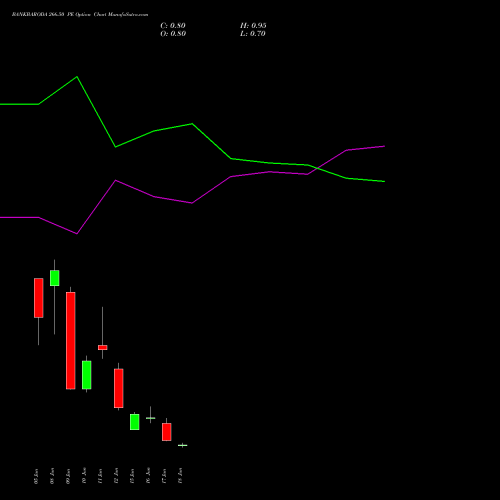The image size is (500, 500).
Task: Select the tallest red candlestick
Action: pos(71,340)
